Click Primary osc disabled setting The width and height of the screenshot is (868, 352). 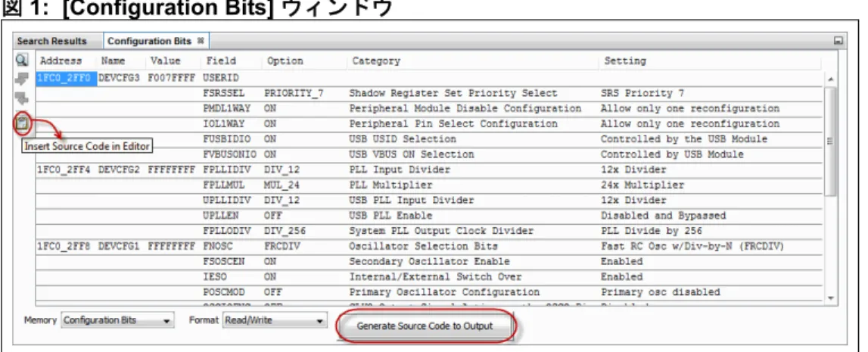point(661,291)
